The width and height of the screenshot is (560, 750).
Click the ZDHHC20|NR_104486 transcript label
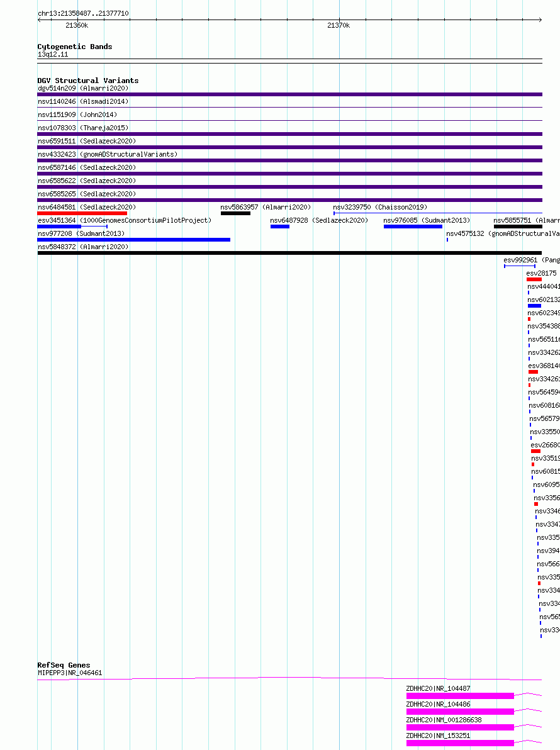438,705
